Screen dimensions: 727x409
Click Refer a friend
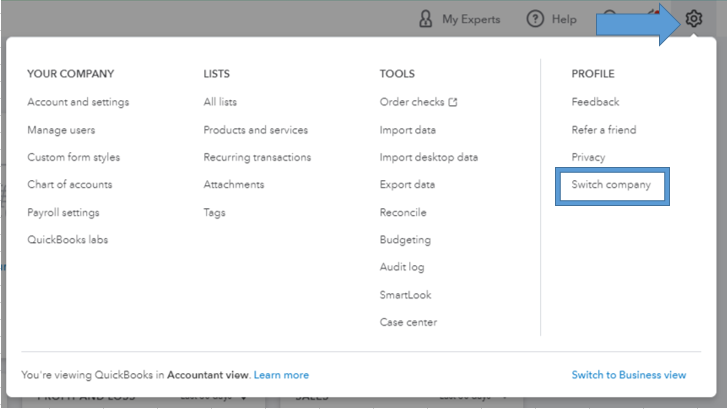click(603, 130)
